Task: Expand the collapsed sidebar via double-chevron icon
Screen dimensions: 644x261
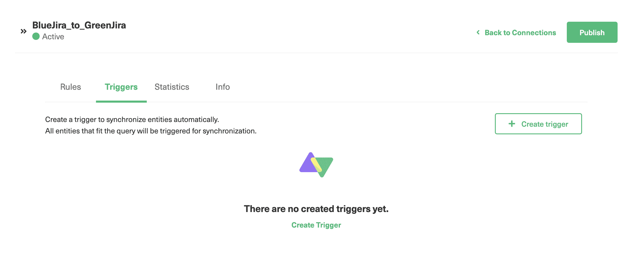Action: (23, 30)
